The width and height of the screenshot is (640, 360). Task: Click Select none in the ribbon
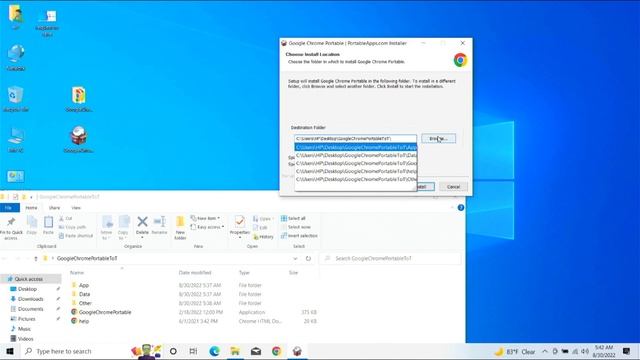296,227
